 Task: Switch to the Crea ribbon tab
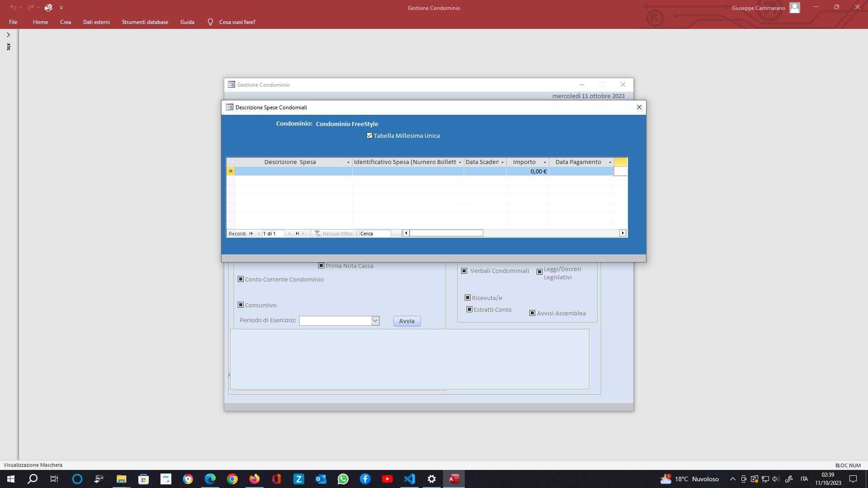(x=66, y=22)
